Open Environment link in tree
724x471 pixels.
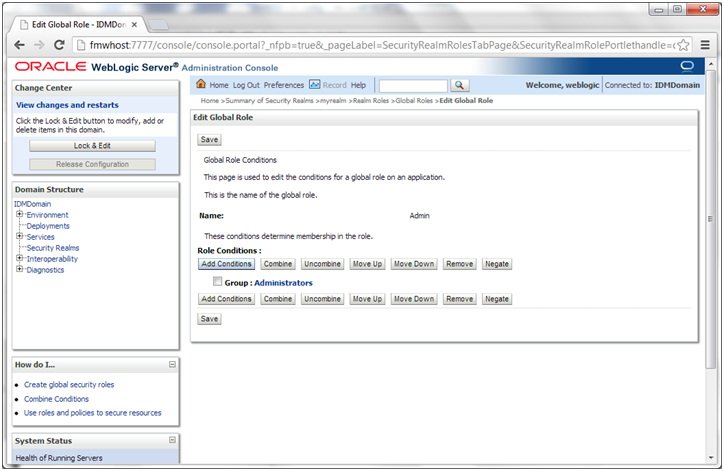47,215
